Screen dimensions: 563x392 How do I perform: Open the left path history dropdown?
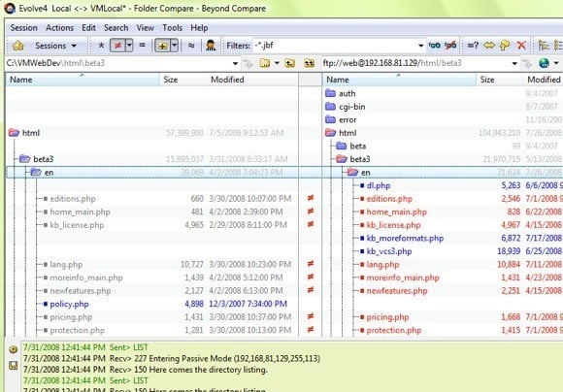click(x=235, y=63)
